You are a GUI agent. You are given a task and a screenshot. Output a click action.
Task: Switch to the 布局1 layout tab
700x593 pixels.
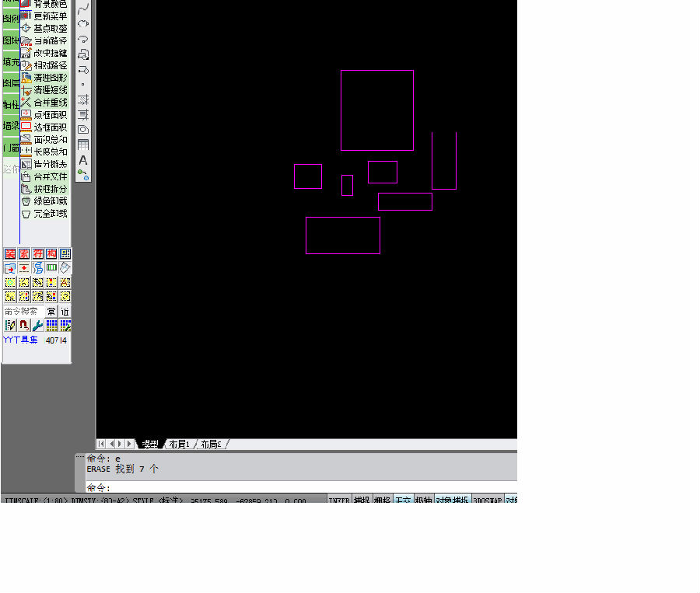click(180, 444)
